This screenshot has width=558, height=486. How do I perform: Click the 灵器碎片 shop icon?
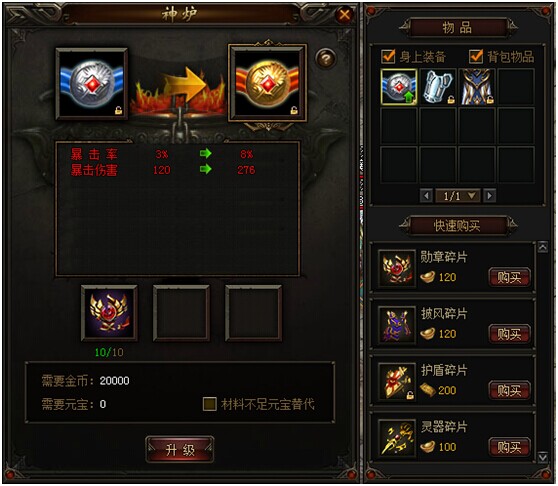[397, 438]
